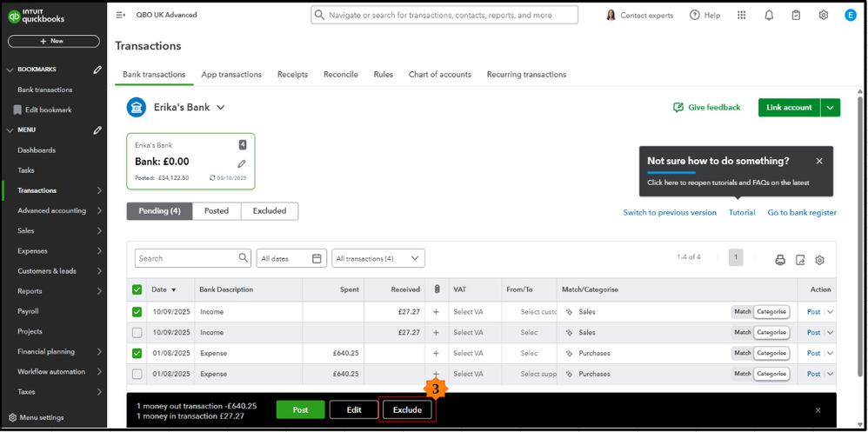Add attachment to first £27.27 Income row
This screenshot has height=432, width=868.
[x=437, y=312]
